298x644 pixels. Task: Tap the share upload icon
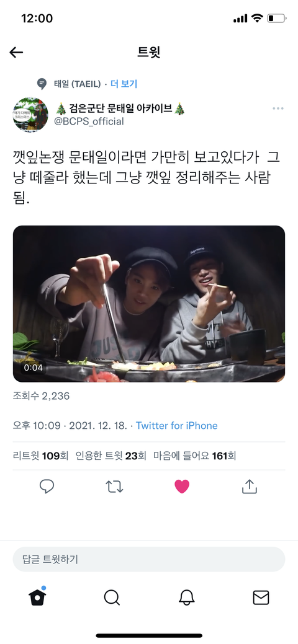coord(249,487)
